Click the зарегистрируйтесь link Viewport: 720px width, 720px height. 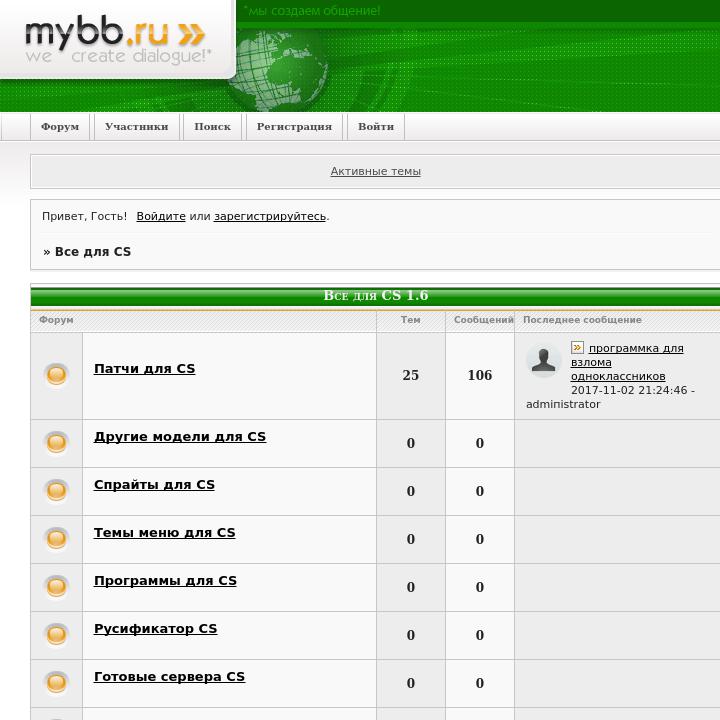270,216
